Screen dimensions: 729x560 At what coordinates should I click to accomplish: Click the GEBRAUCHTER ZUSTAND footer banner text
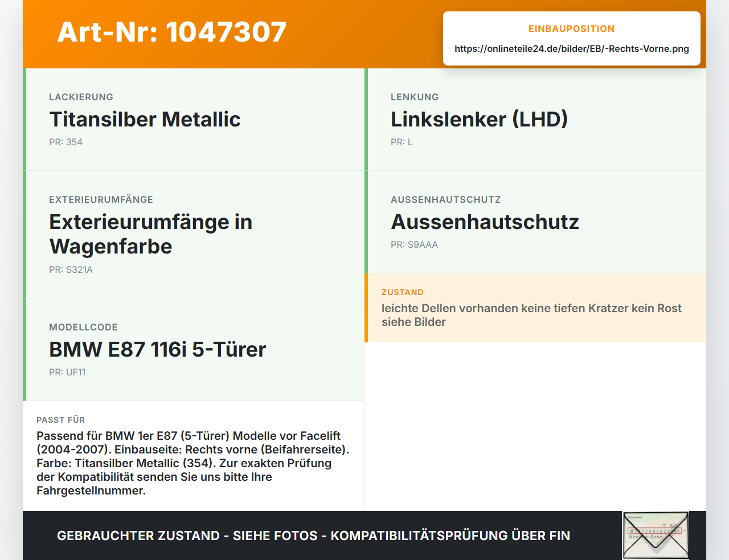(313, 536)
